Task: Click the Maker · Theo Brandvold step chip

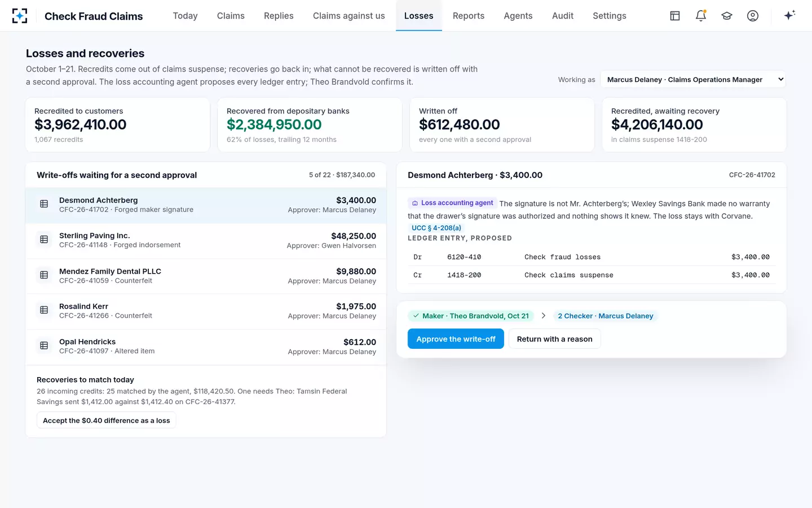Action: point(471,316)
